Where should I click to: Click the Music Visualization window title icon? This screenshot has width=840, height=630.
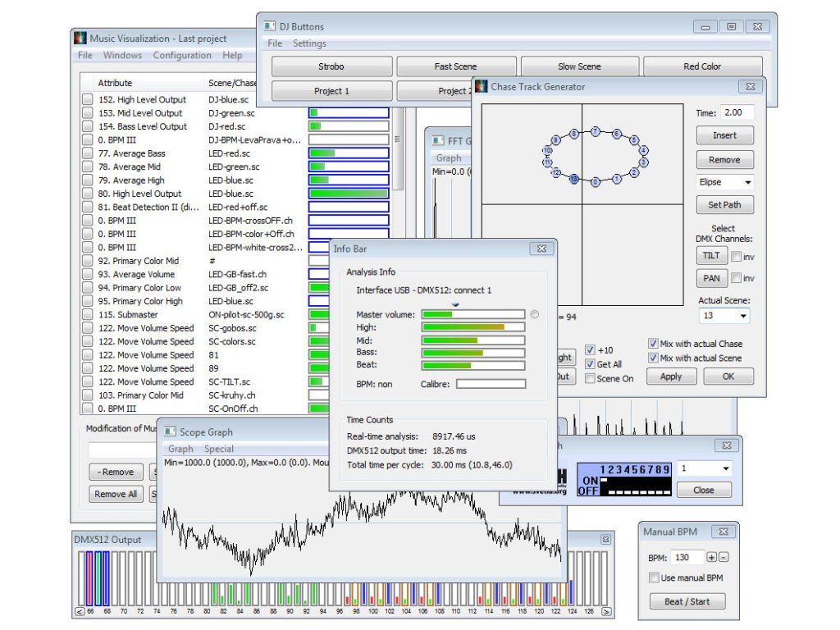(x=80, y=38)
